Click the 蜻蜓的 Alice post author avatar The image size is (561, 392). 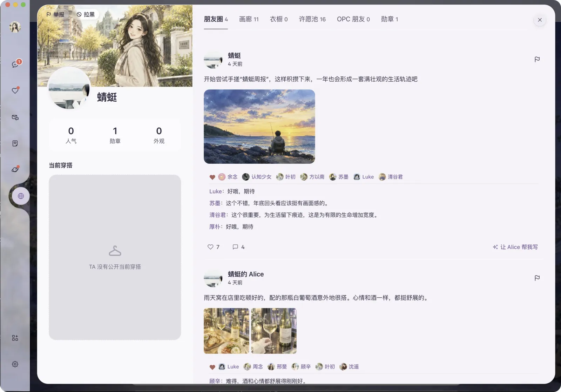pyautogui.click(x=213, y=278)
